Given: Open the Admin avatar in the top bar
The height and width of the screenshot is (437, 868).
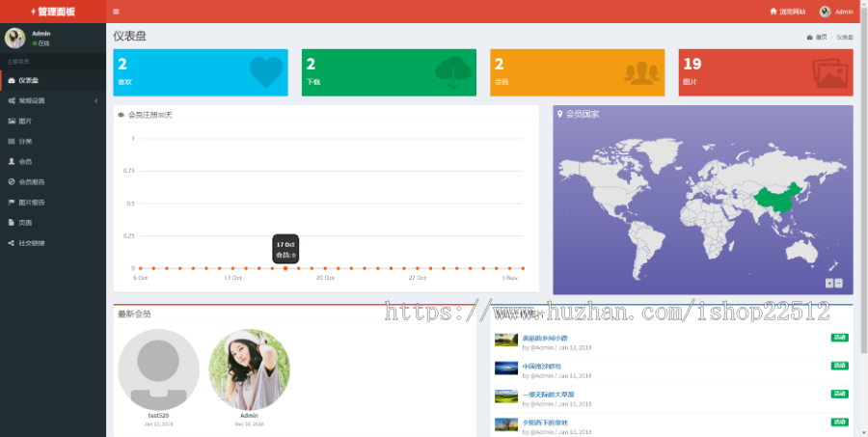Looking at the screenshot, I should (825, 12).
